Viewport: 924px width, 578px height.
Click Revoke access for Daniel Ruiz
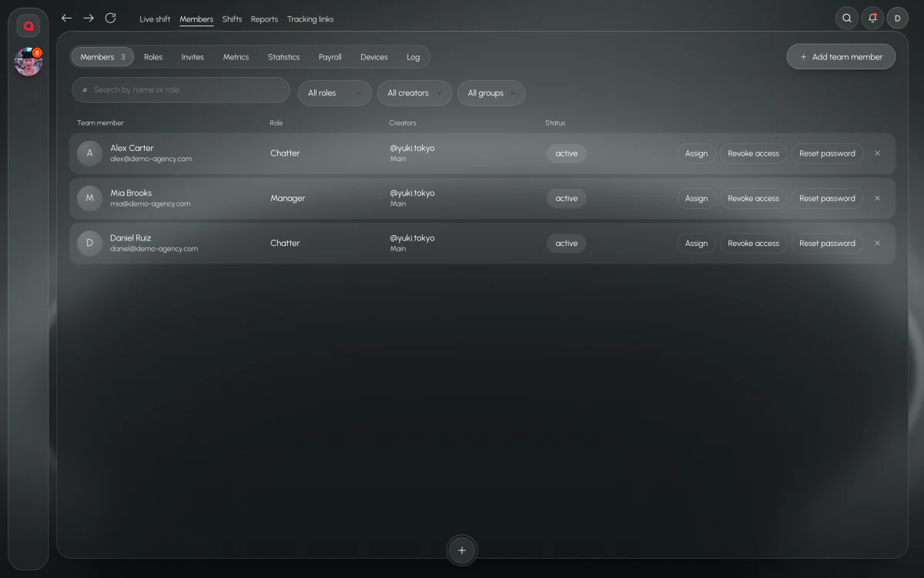(753, 243)
